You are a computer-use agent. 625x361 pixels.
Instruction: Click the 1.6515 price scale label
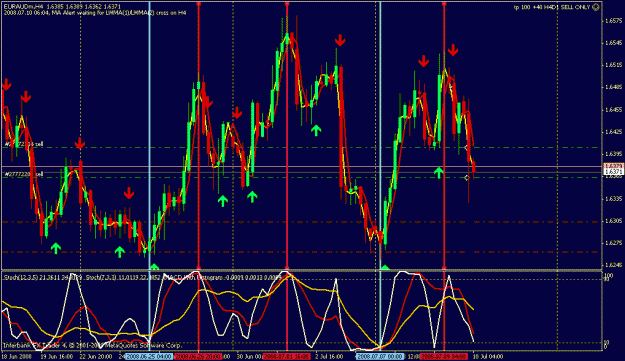pyautogui.click(x=614, y=65)
